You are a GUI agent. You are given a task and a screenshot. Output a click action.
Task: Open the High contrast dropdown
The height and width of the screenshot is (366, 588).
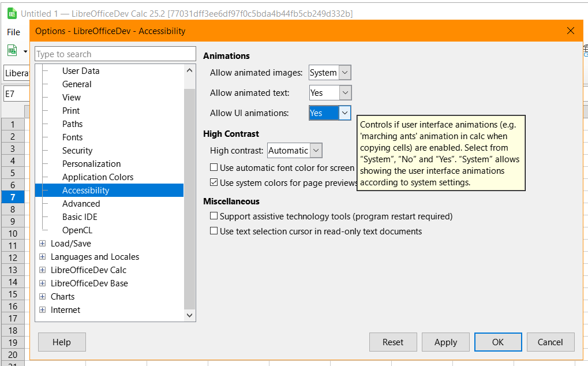tap(294, 151)
